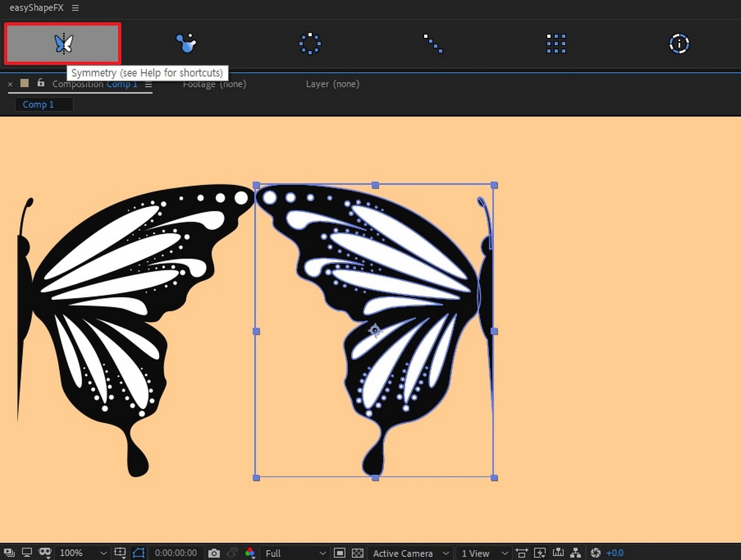Take a snapshot with the camera icon

(x=213, y=553)
